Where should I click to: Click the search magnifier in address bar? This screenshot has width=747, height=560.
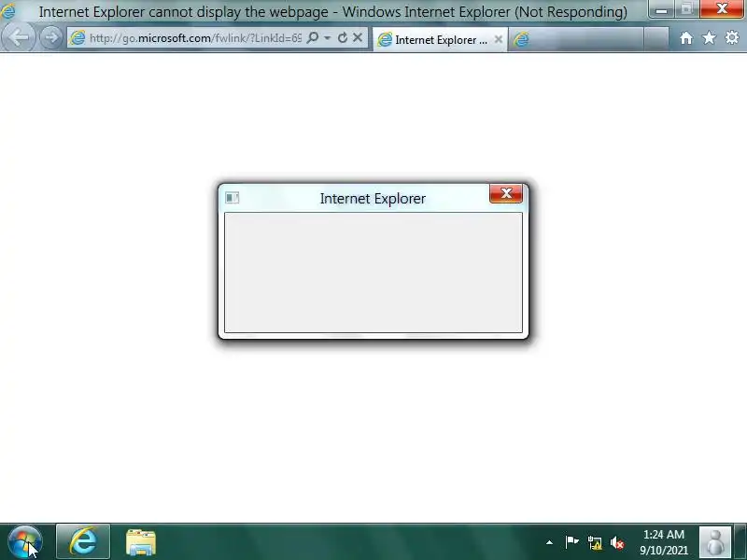(x=313, y=37)
